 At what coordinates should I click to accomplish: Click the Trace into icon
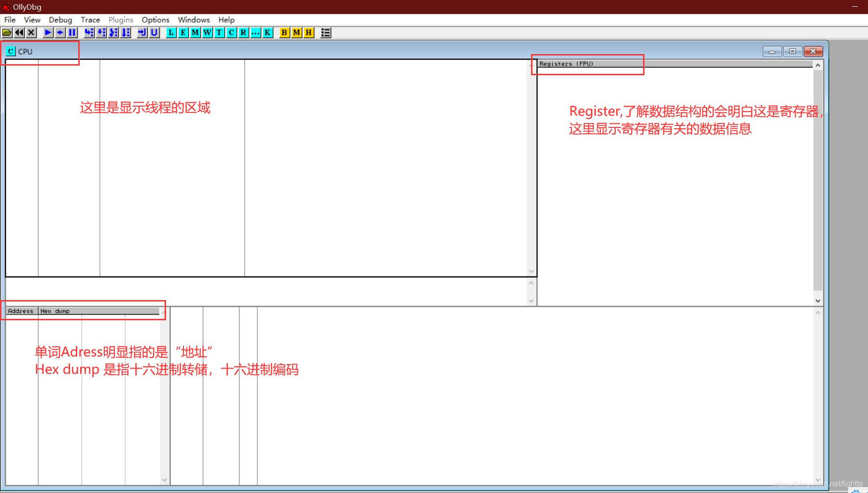113,33
